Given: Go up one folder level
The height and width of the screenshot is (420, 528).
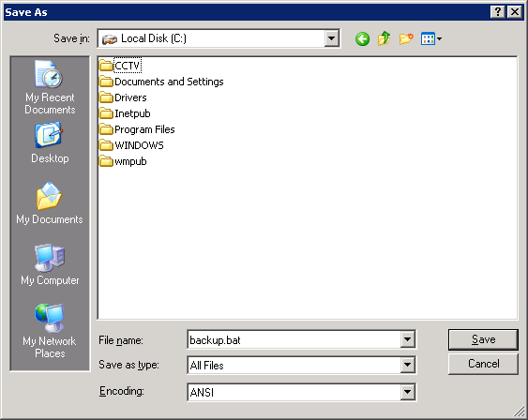Looking at the screenshot, I should (x=384, y=38).
